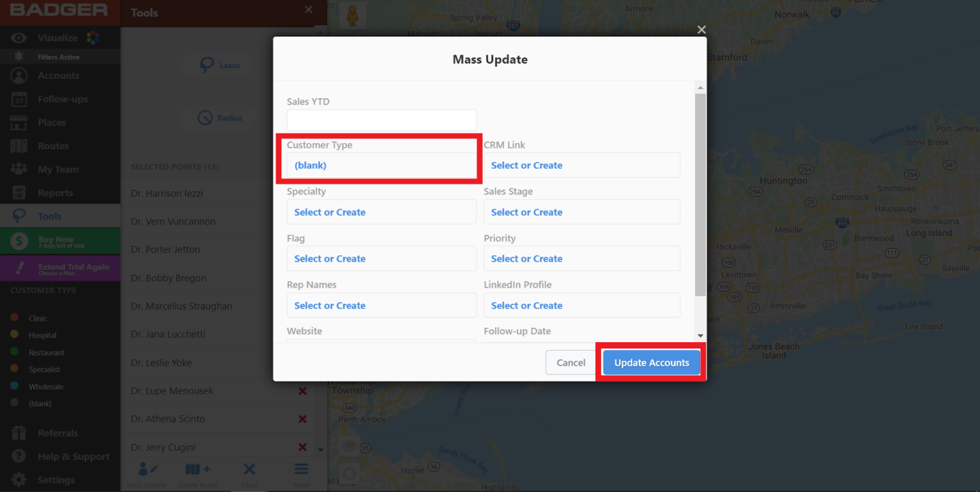Open the Flag dropdown field
Image resolution: width=980 pixels, height=492 pixels.
tap(382, 259)
